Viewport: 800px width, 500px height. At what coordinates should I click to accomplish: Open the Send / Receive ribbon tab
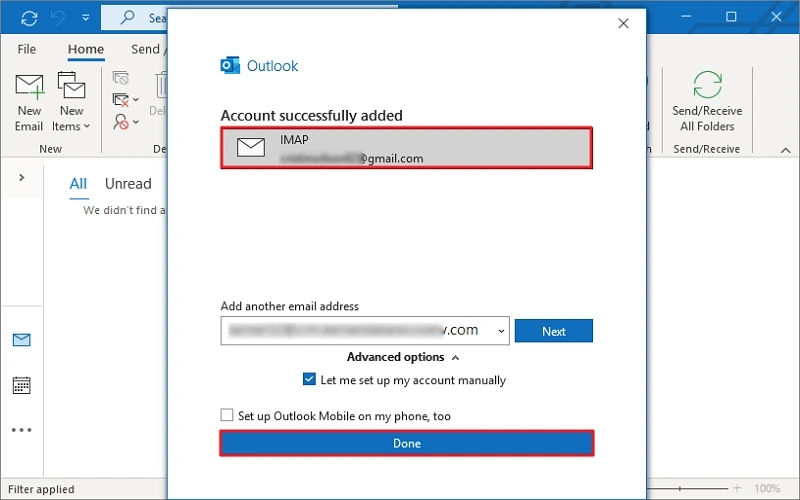tap(148, 49)
